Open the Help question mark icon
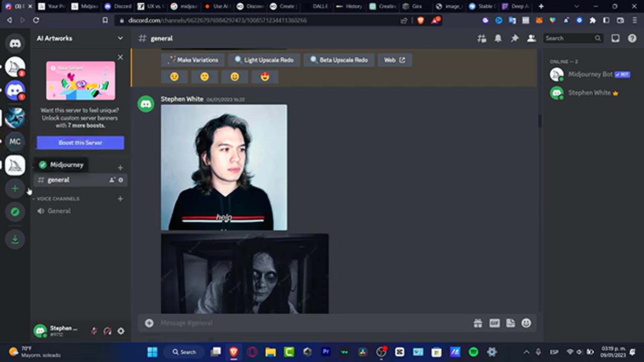The width and height of the screenshot is (644, 362). click(632, 39)
